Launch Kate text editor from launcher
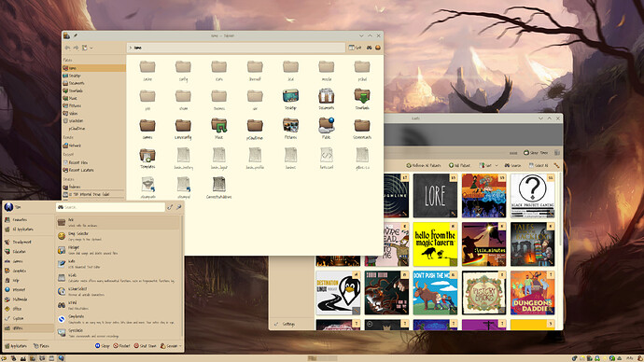 click(118, 264)
